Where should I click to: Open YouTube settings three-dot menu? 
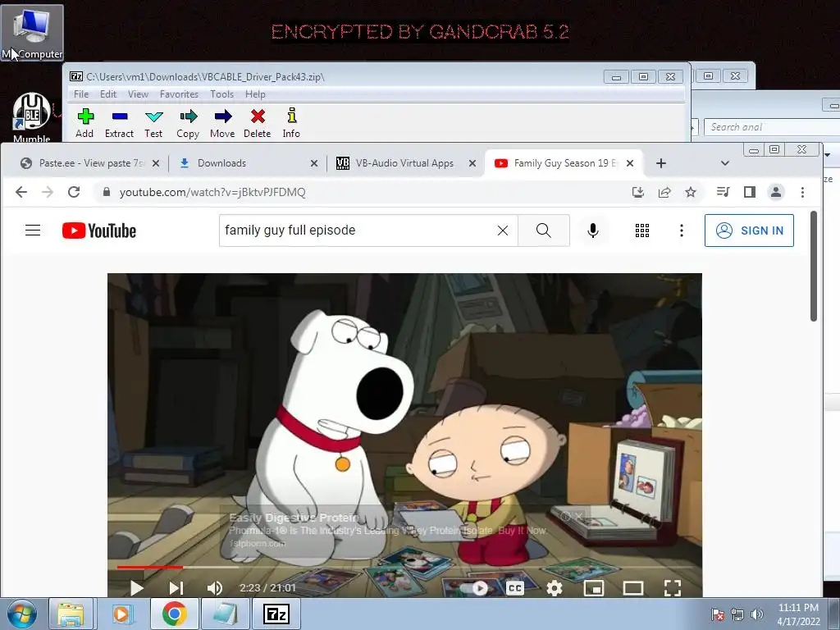tap(682, 231)
